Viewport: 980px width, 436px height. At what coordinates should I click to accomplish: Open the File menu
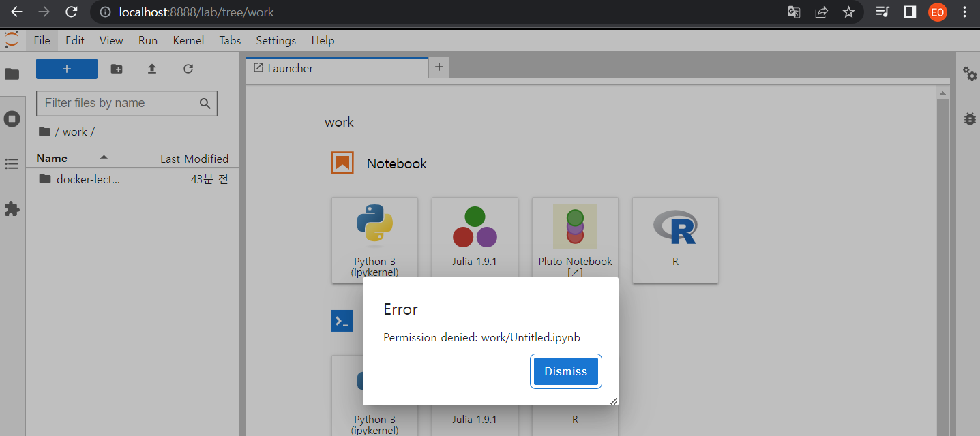(42, 40)
